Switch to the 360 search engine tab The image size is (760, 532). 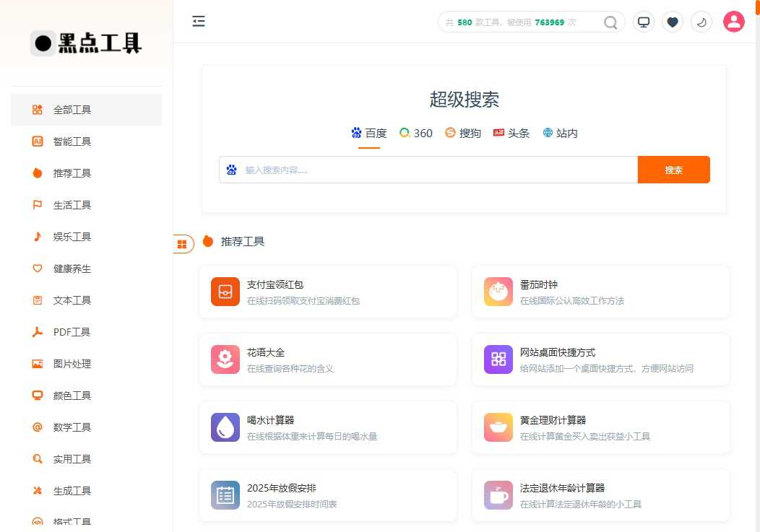(416, 133)
